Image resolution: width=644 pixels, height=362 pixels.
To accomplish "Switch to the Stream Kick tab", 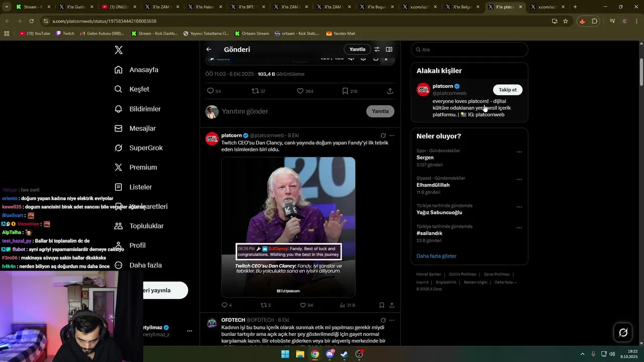I will [33, 7].
